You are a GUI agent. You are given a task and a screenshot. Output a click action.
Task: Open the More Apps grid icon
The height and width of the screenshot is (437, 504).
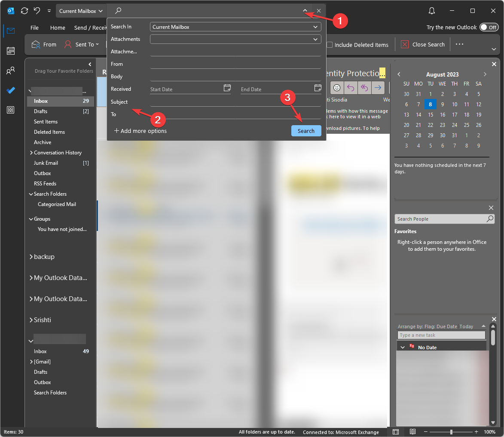click(x=11, y=110)
